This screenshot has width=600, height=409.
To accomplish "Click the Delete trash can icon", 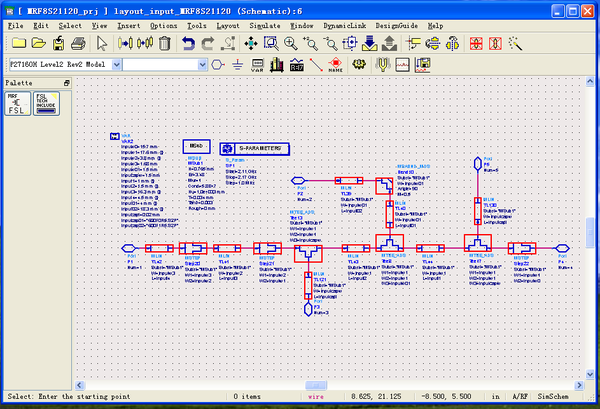I will tap(163, 43).
